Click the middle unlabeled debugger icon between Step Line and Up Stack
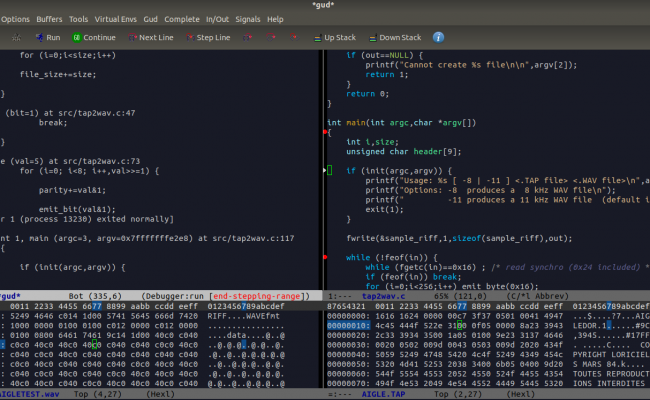Screen dimensions: 650x400 click(x=270, y=38)
